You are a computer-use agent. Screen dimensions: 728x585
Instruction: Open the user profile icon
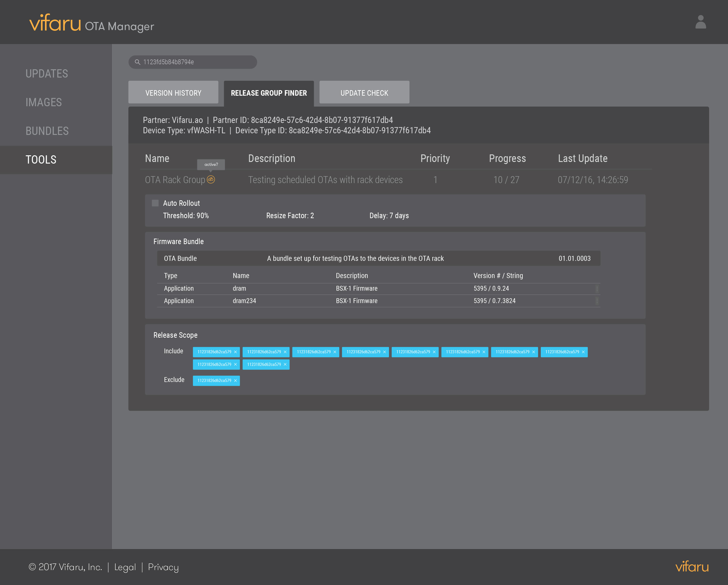701,22
